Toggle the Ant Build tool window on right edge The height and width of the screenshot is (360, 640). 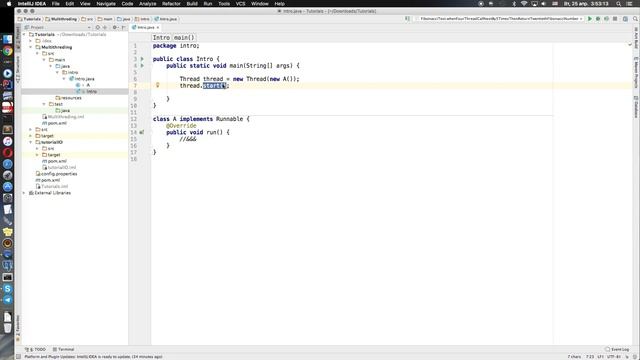(x=636, y=38)
